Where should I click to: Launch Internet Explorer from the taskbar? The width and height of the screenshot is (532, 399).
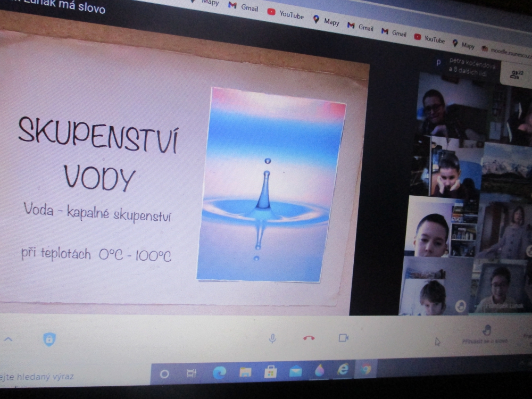click(x=343, y=370)
